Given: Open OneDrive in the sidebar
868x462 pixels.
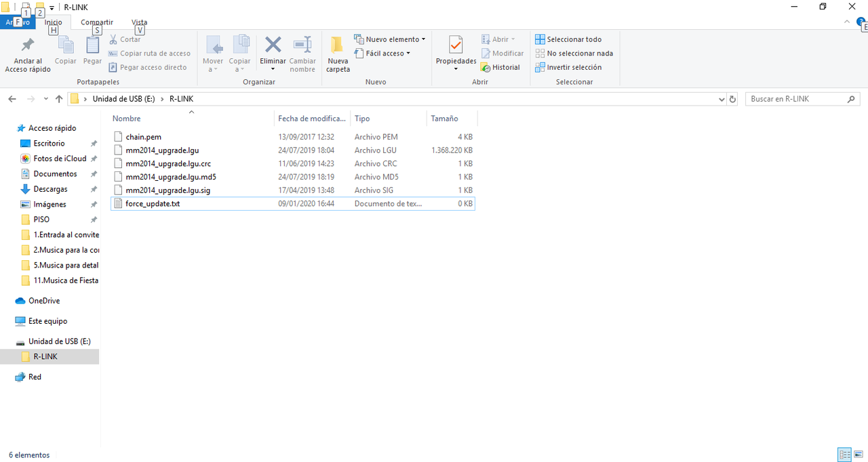Looking at the screenshot, I should click(44, 301).
